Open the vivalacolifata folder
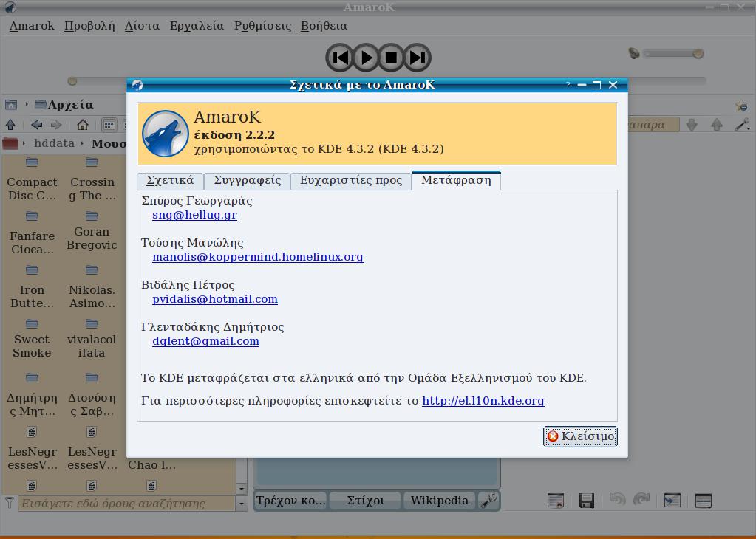This screenshot has width=756, height=539. tap(92, 338)
